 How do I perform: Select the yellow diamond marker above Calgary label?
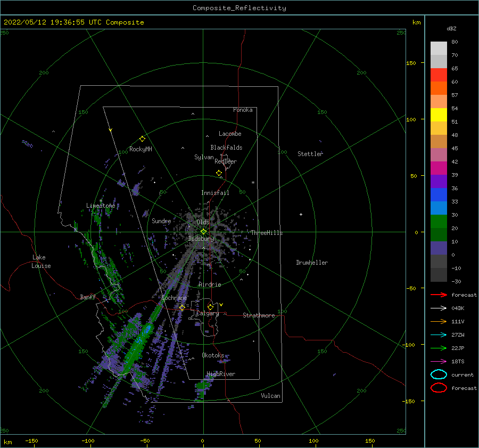coord(210,307)
